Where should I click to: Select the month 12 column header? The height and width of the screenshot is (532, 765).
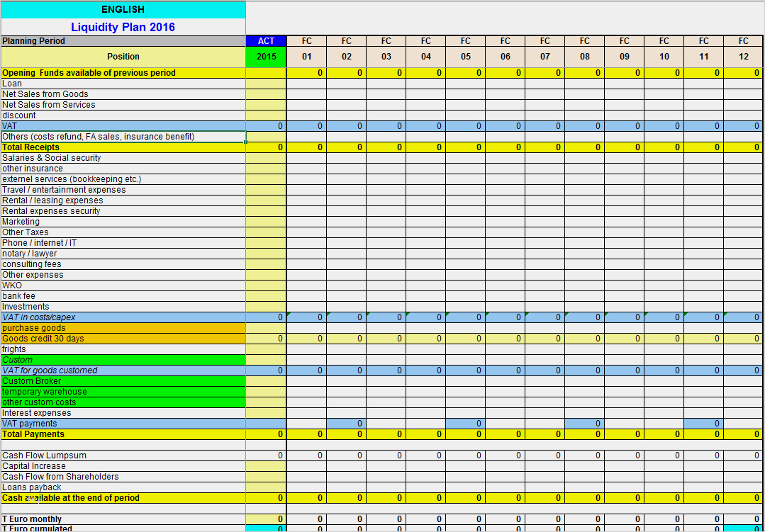[x=743, y=57]
